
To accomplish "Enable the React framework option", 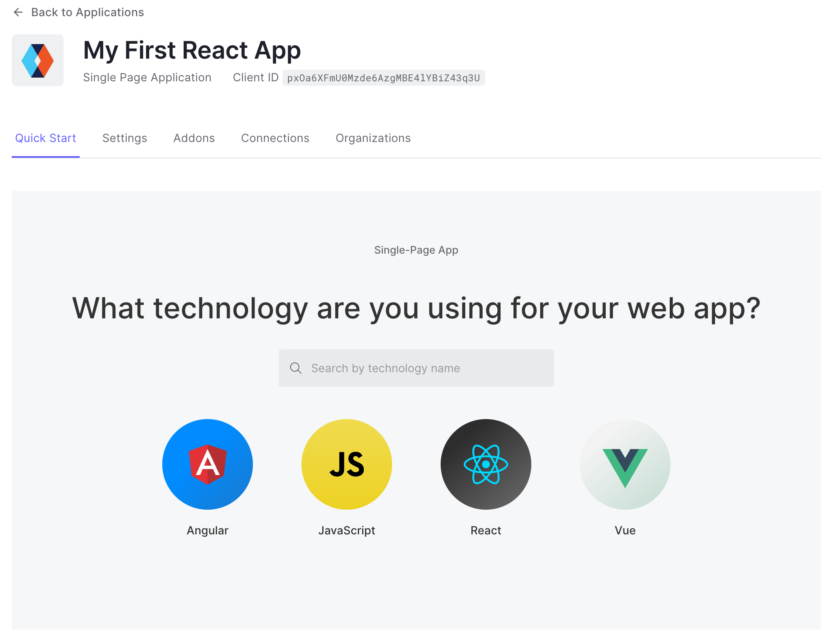I will coord(486,465).
